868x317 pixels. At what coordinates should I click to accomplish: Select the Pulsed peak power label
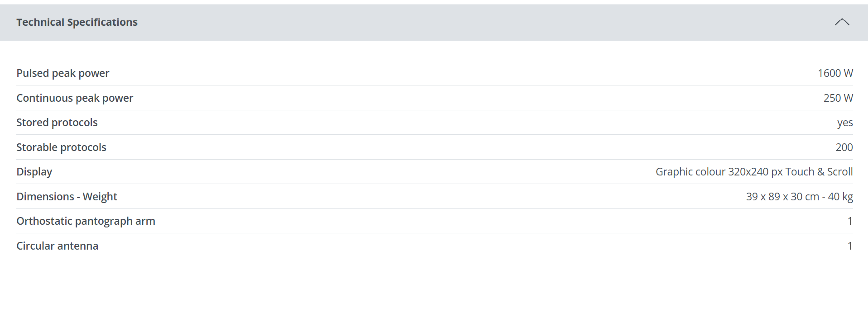(63, 73)
